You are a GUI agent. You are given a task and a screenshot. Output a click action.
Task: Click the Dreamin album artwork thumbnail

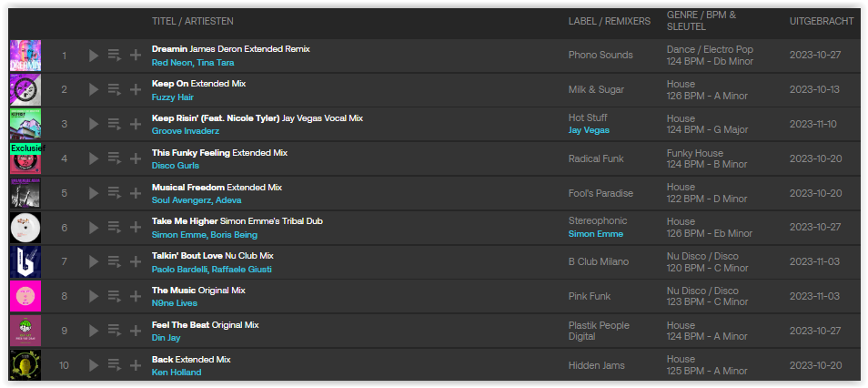(25, 56)
